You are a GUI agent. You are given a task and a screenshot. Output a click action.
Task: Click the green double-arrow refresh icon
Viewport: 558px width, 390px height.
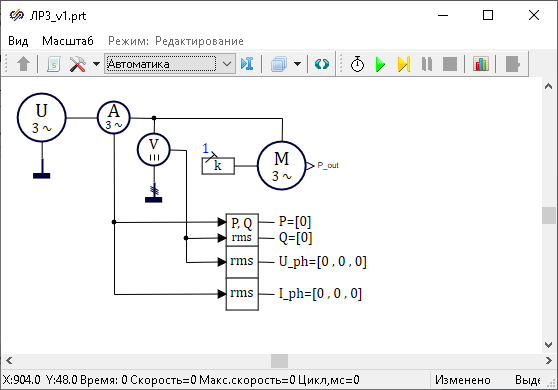(x=322, y=64)
